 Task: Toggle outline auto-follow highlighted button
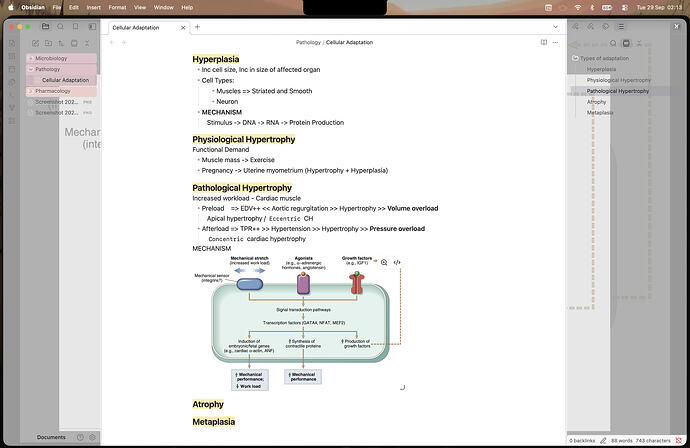626,43
